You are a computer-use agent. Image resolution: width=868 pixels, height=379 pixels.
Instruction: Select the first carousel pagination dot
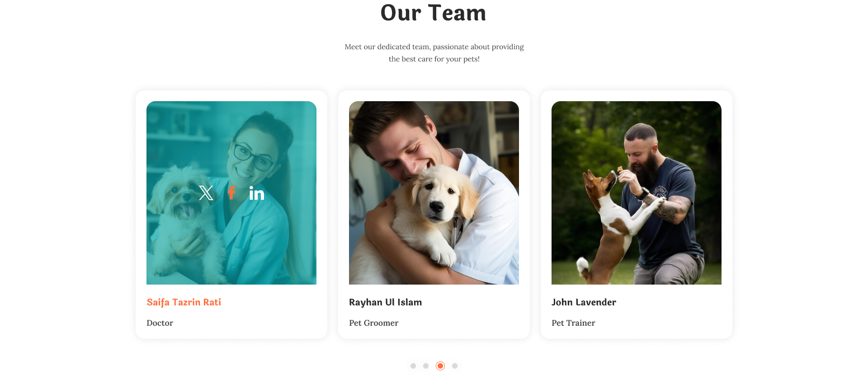pos(413,366)
